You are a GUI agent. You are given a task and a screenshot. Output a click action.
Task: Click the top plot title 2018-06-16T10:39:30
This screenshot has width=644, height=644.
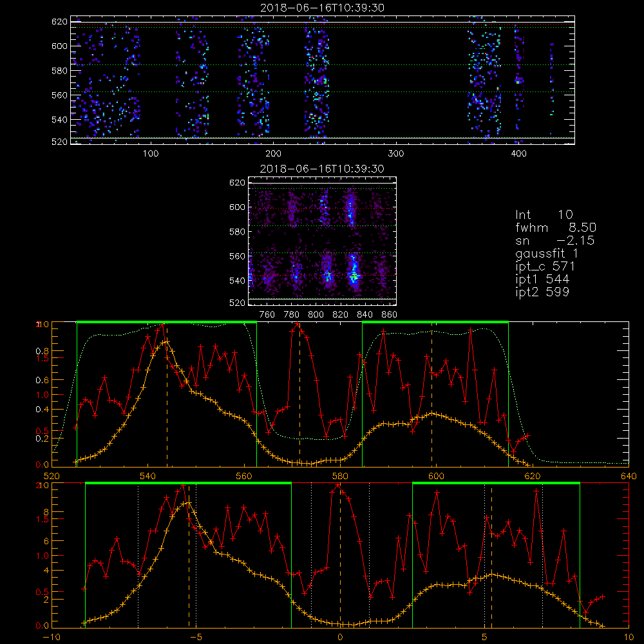[x=323, y=8]
